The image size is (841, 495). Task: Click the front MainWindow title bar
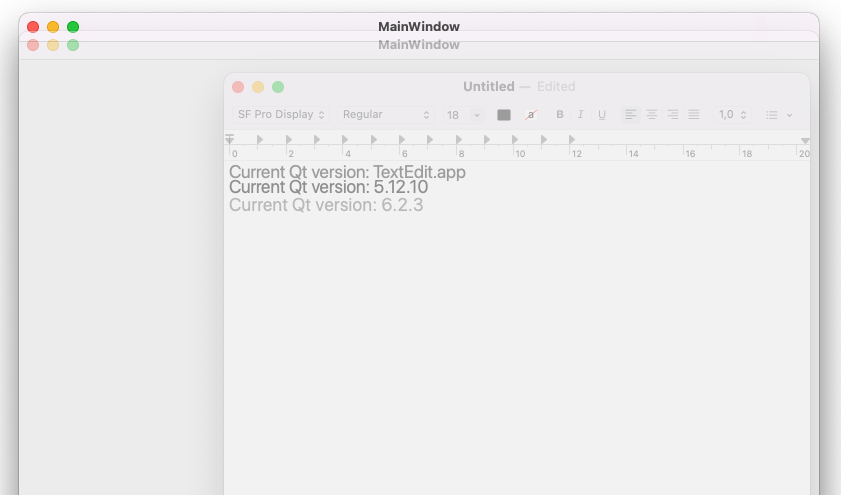pos(419,27)
